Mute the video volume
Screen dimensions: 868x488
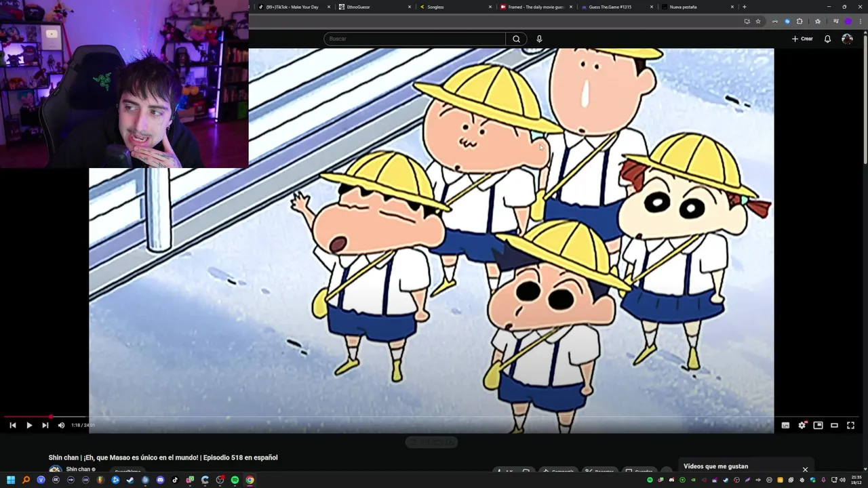point(61,425)
